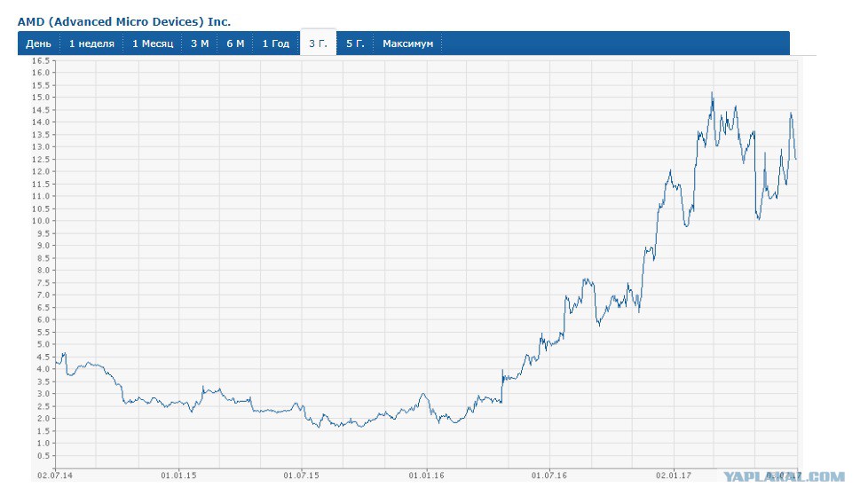The height and width of the screenshot is (503, 868).
Task: Click the 01.07.15 date axis label
Action: [x=301, y=475]
